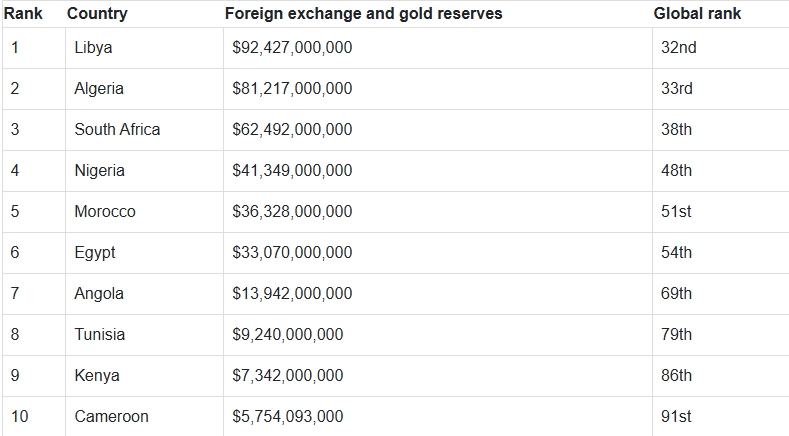Viewport: 789px width, 436px height.
Task: Select the Egypt country cell
Action: (x=95, y=253)
